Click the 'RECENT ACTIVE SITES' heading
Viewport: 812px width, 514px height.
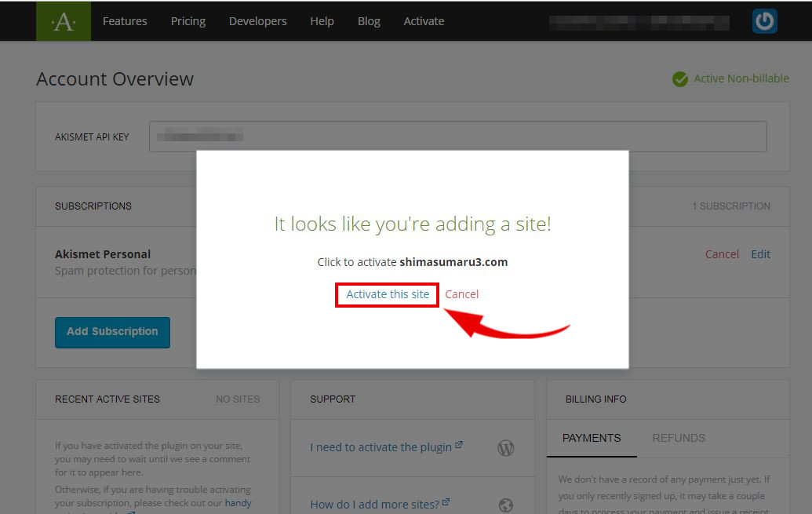(x=107, y=399)
